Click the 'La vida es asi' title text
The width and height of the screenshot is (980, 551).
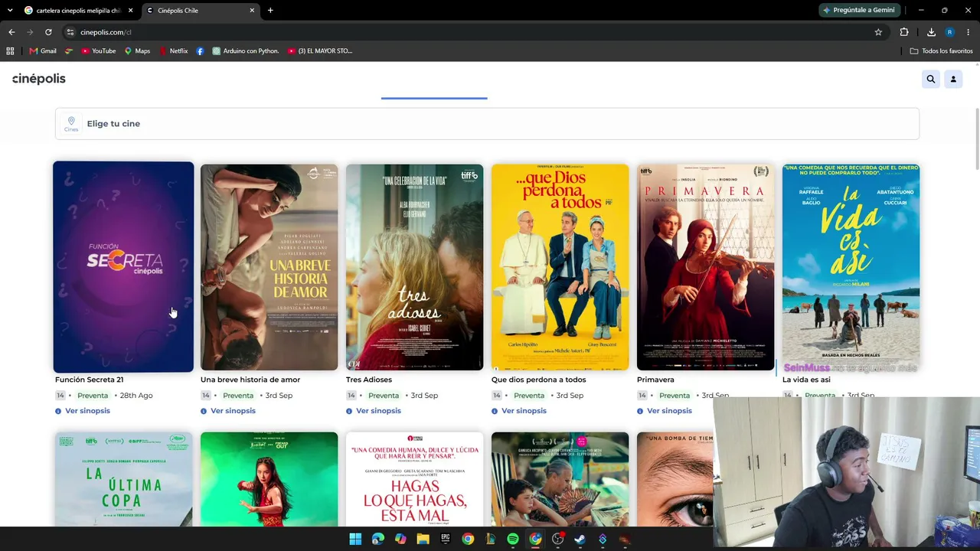806,380
